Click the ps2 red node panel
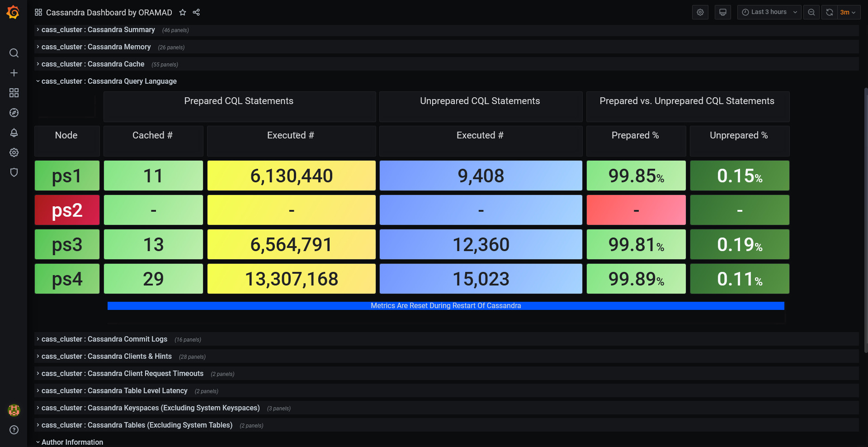 67,210
